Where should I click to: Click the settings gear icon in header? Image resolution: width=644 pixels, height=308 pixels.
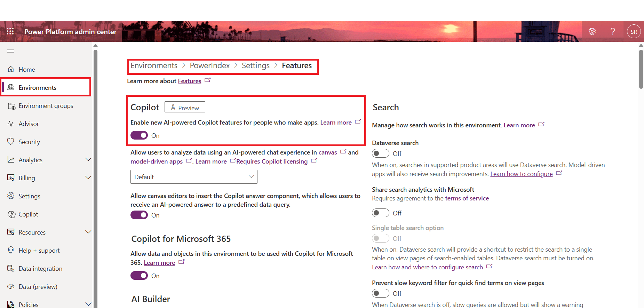click(592, 31)
